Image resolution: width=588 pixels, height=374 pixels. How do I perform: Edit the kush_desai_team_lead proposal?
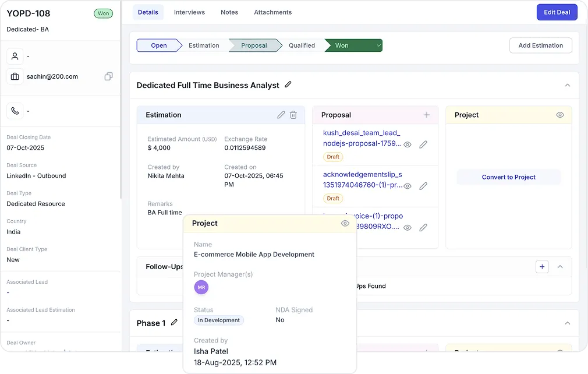coord(423,144)
